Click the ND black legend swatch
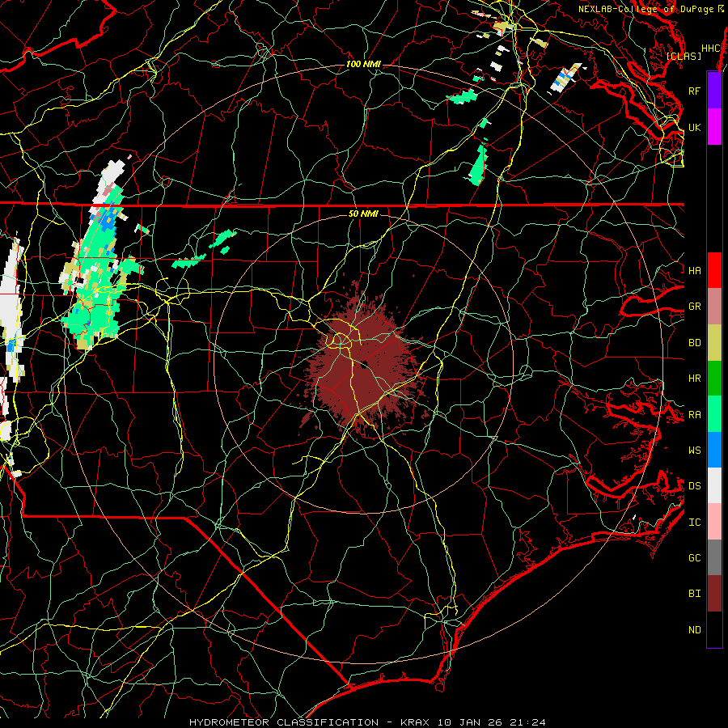Screen dimensions: 728x728 [714, 629]
